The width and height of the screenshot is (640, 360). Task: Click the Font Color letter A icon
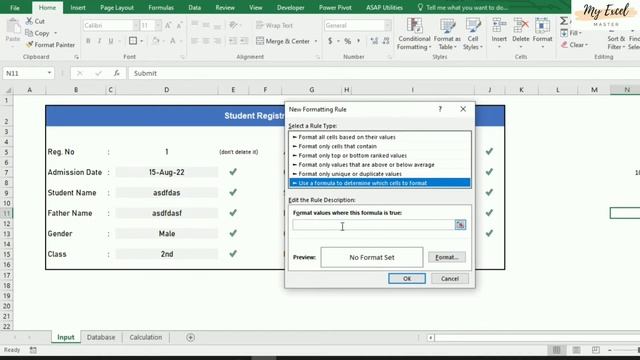173,41
